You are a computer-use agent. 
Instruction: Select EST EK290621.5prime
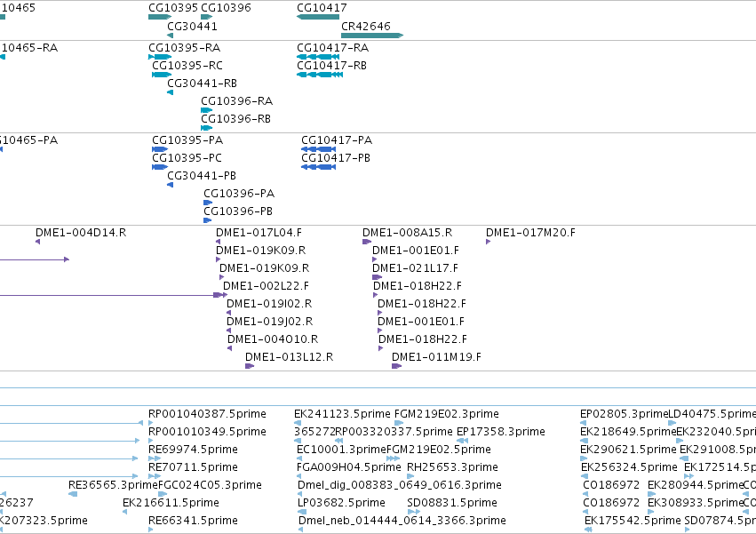(629, 450)
